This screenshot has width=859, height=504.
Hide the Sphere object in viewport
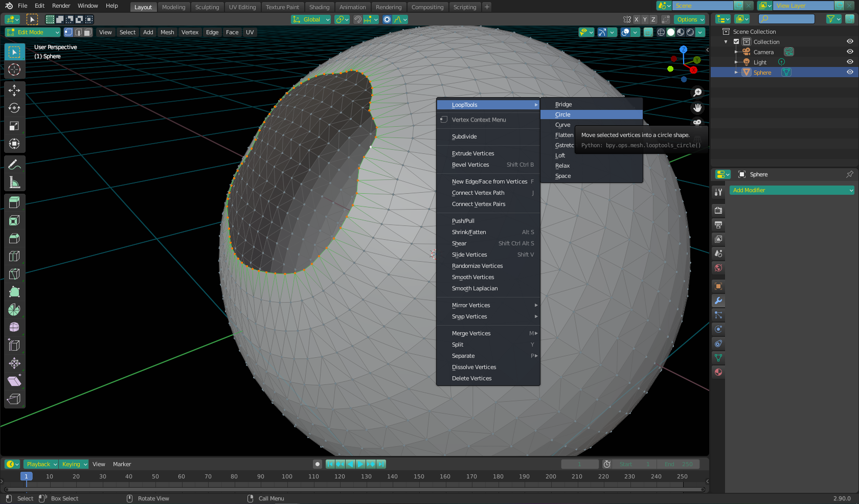[850, 72]
